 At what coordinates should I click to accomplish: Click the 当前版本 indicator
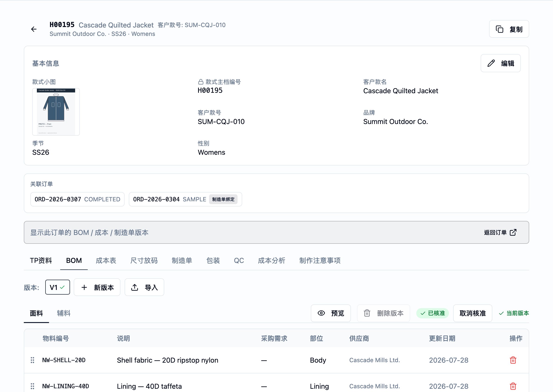pos(514,313)
